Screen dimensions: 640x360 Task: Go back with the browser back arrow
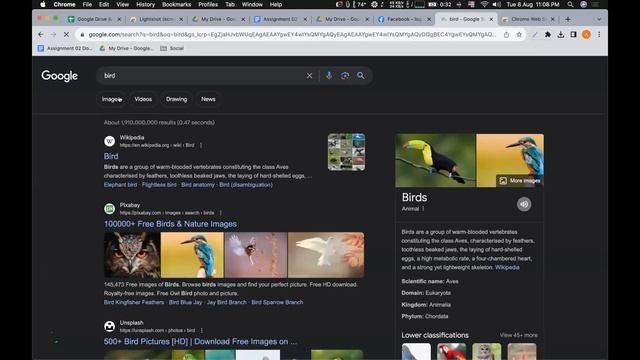point(40,35)
